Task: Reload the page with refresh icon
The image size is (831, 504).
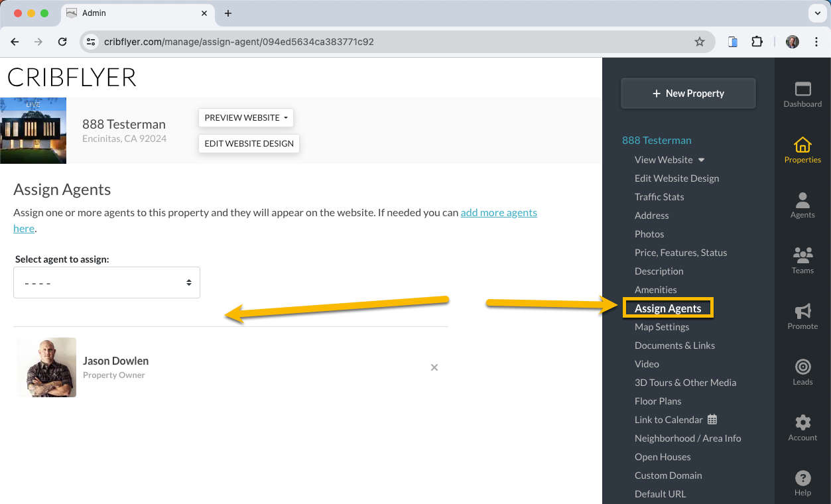Action: (62, 42)
